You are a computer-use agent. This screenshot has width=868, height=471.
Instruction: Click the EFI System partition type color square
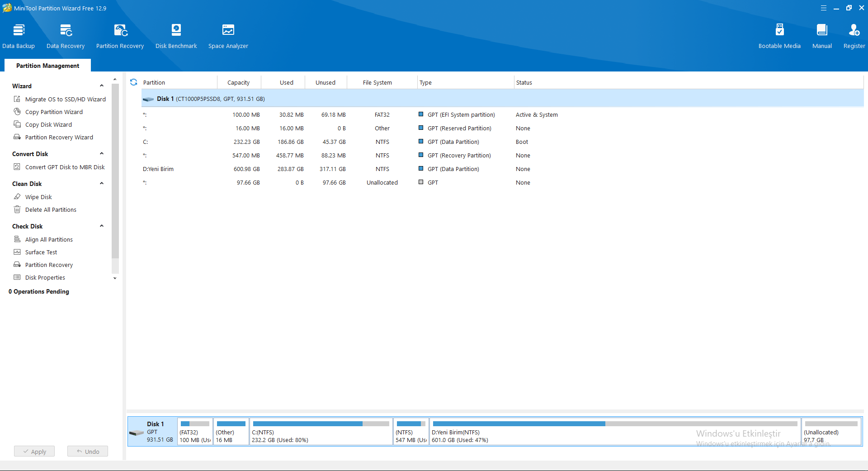point(421,114)
